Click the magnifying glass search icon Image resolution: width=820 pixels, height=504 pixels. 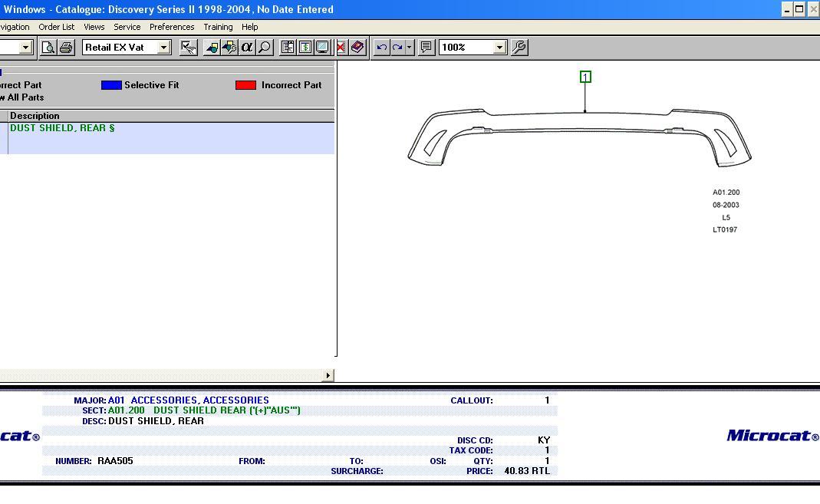tap(265, 48)
